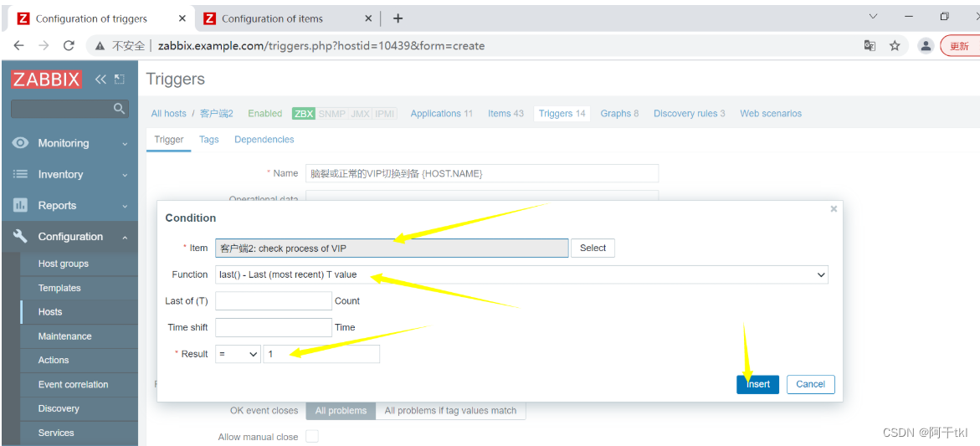
Task: Click the translate page icon
Action: [x=870, y=45]
